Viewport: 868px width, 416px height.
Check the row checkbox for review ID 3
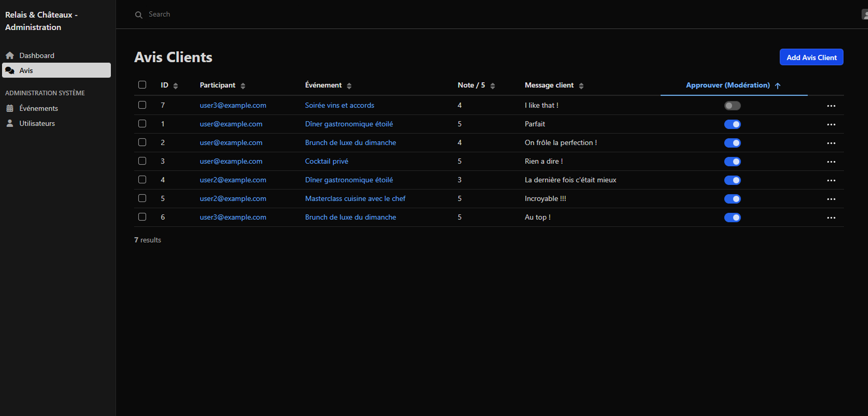[142, 161]
